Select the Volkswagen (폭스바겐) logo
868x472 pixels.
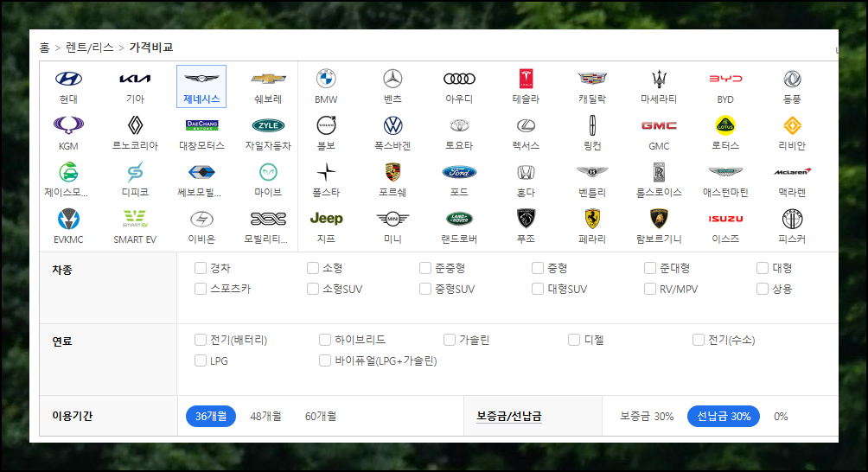(393, 125)
